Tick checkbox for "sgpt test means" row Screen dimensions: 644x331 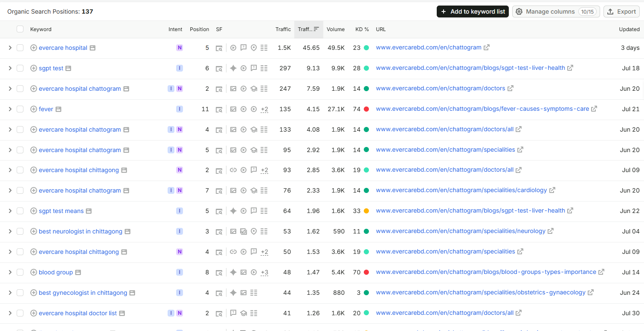coord(20,211)
